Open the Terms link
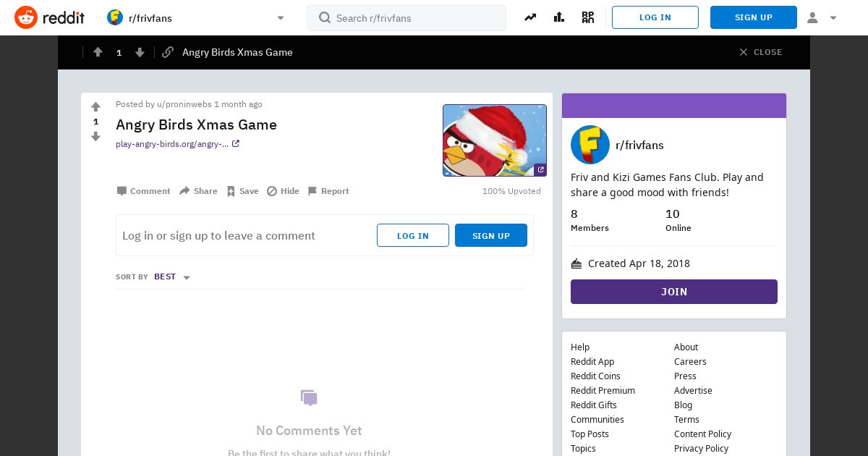868x456 pixels. click(x=686, y=420)
